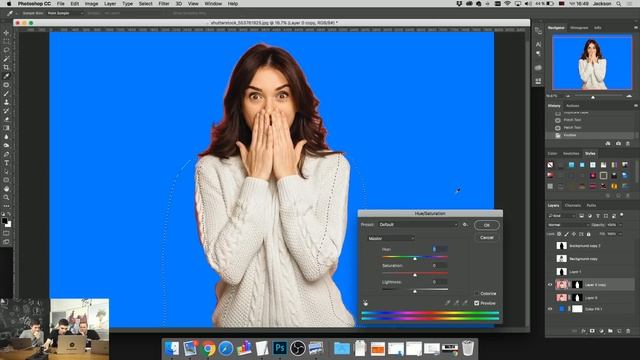Switch to the Histogram tab
Image resolution: width=640 pixels, height=360 pixels.
(579, 28)
